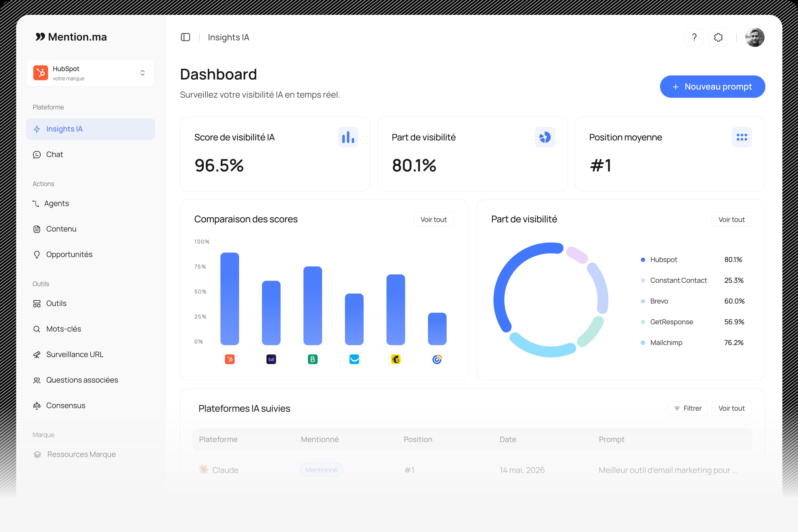Click the Hubspot legend color dot

click(x=643, y=260)
